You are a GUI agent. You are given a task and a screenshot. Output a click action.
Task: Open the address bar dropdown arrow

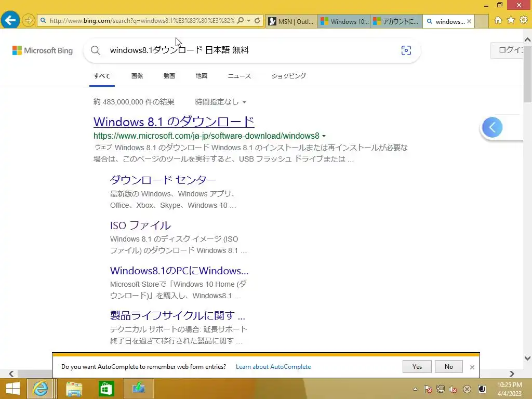coord(249,20)
